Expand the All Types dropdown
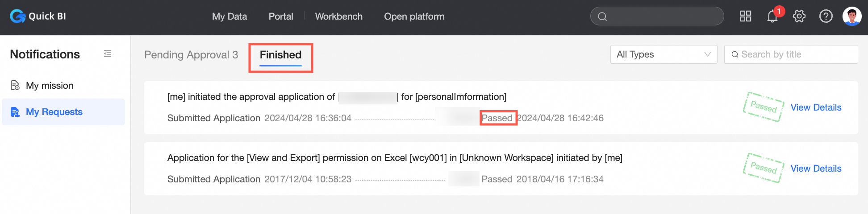This screenshot has height=214, width=868. tap(664, 54)
